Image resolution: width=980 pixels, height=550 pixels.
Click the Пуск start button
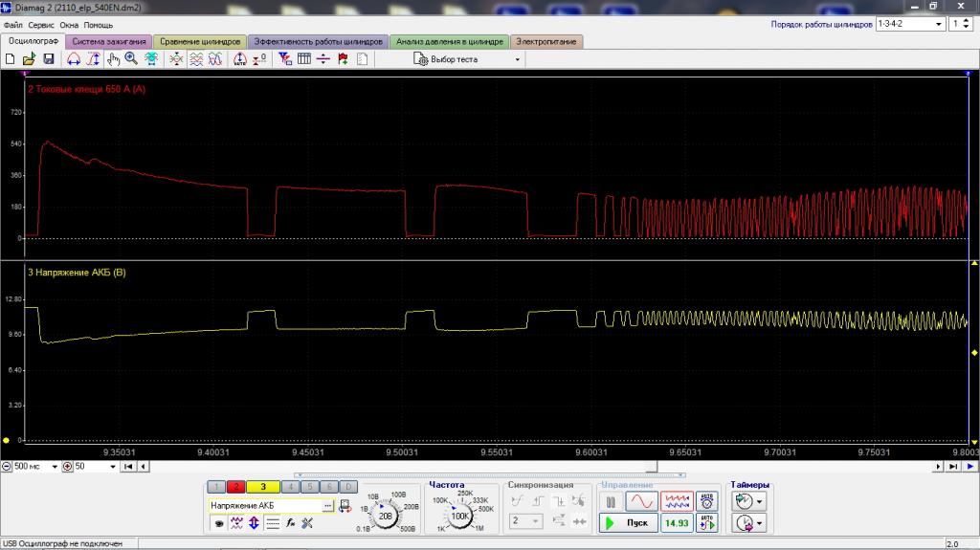(x=629, y=522)
